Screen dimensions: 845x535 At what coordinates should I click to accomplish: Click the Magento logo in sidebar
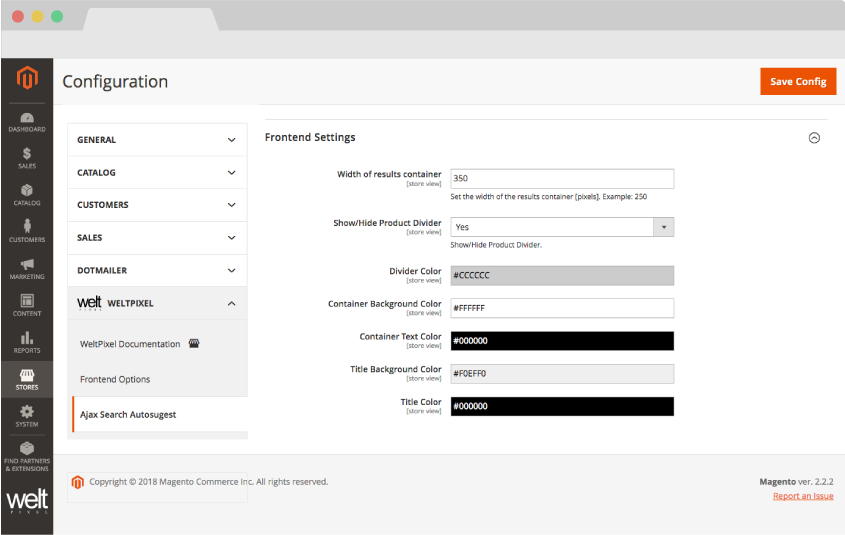click(x=27, y=78)
